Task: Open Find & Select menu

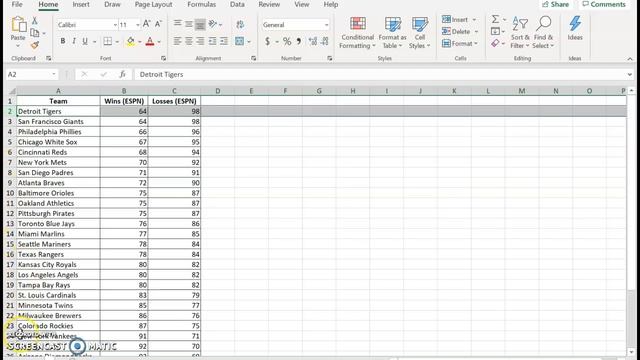Action: [543, 33]
